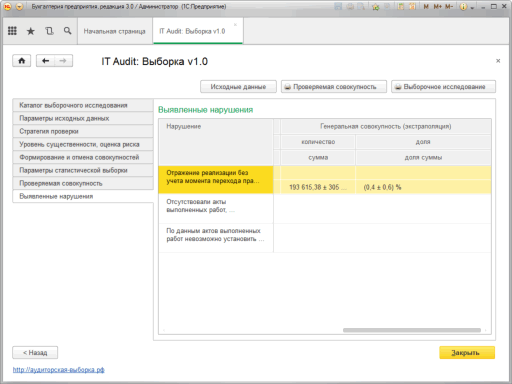Click the (0,4 ± 0,6) % cell
Screen dimensions: 512x384
point(423,187)
